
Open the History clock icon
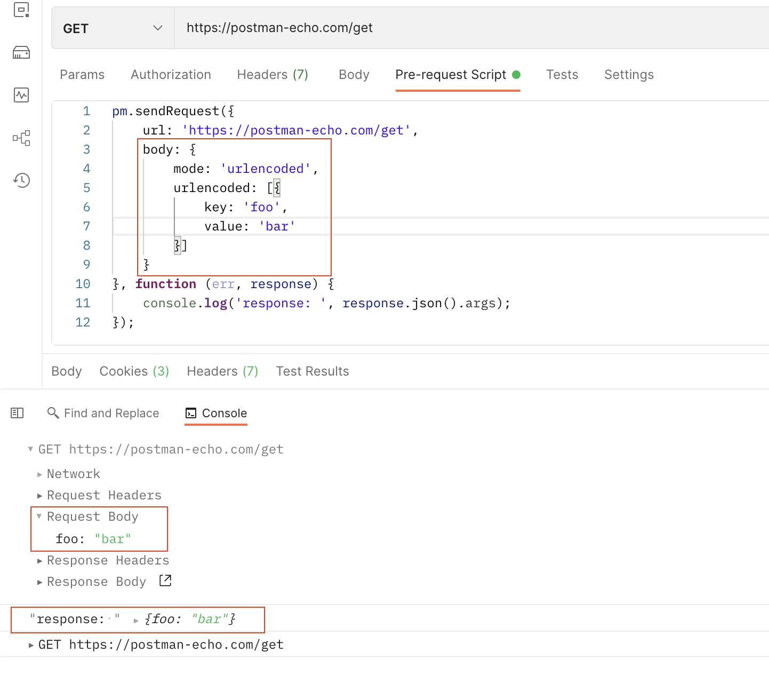click(x=21, y=180)
